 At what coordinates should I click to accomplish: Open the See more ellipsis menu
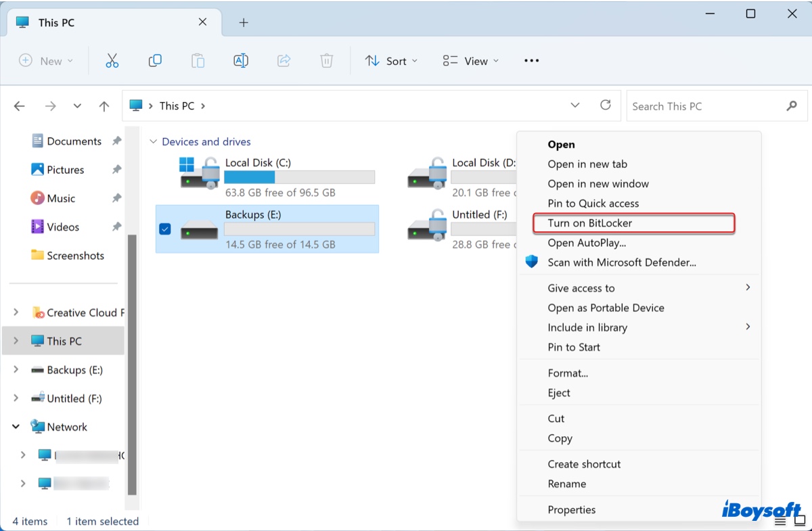click(x=531, y=61)
